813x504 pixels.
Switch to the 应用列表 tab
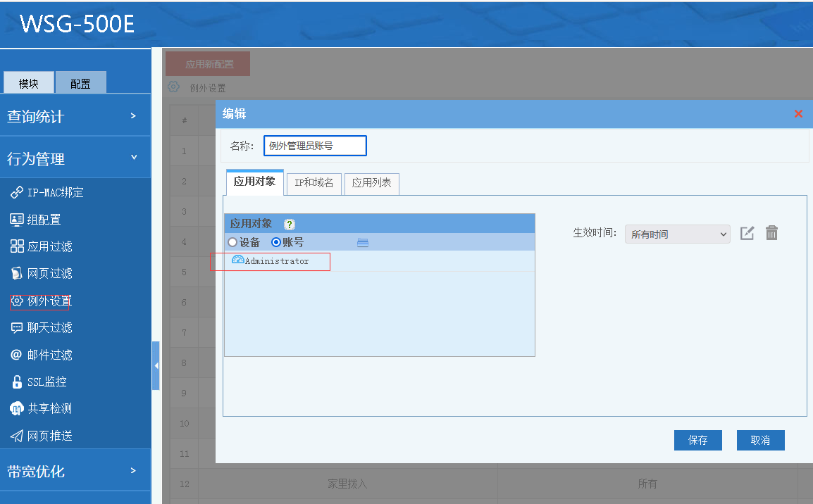371,183
